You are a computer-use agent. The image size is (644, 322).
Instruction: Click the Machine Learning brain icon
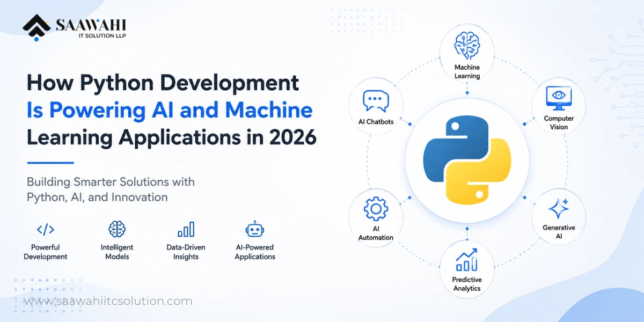tap(467, 45)
